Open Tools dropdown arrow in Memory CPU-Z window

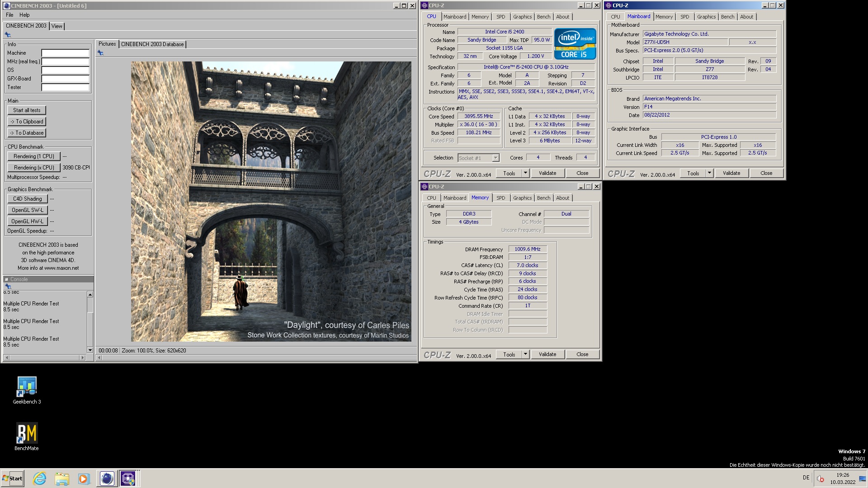[x=525, y=354]
